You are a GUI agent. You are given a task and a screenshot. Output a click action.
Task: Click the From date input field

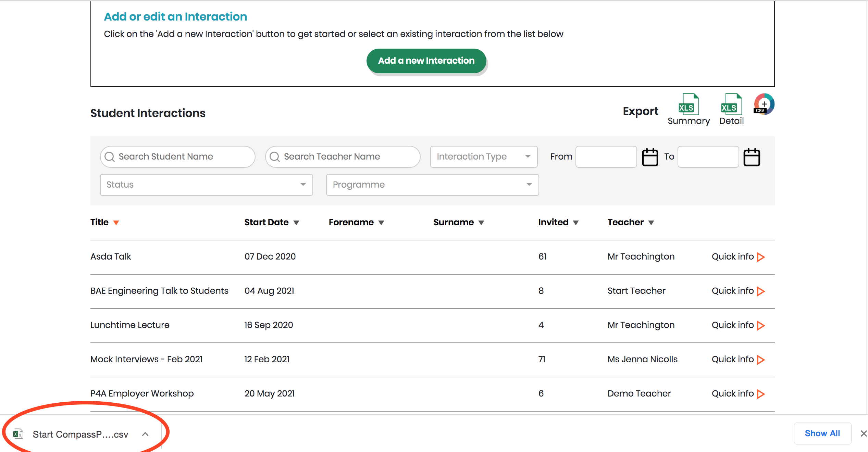pyautogui.click(x=606, y=157)
